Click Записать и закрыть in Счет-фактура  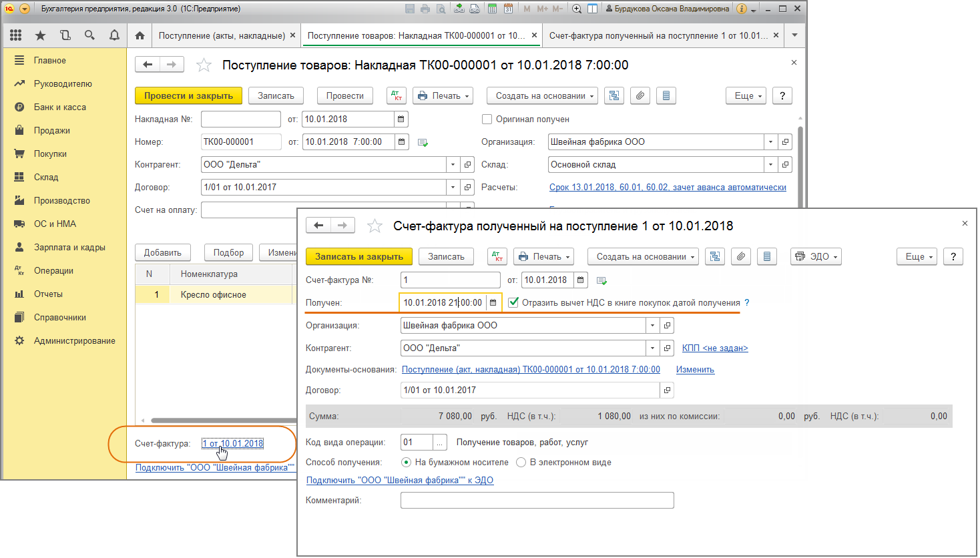click(359, 256)
